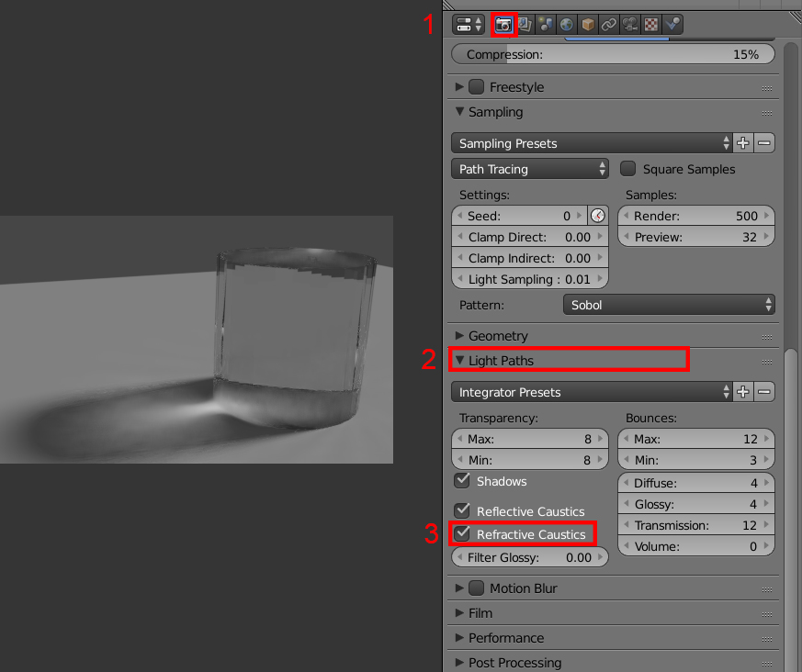The image size is (802, 672).
Task: Adjust the Compression slider
Action: [x=613, y=54]
